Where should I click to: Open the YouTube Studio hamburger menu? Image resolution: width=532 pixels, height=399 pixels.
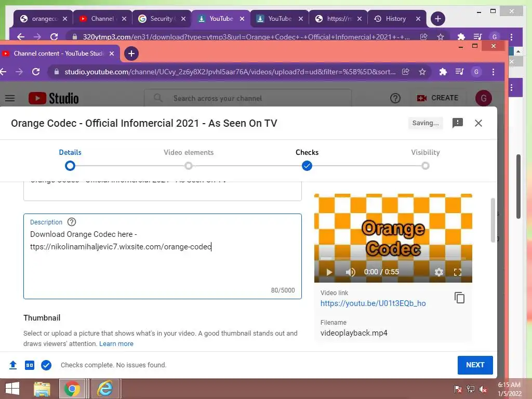[10, 98]
